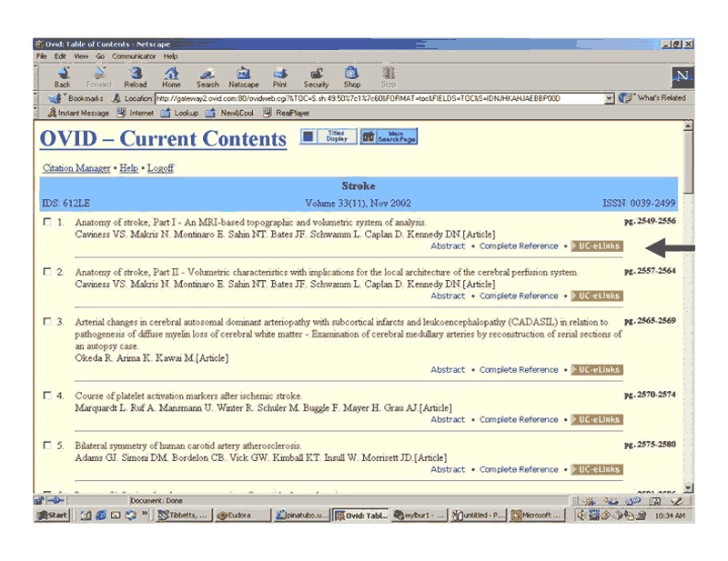This screenshot has width=728, height=561.
Task: Print the page using Print icon
Action: tap(279, 77)
